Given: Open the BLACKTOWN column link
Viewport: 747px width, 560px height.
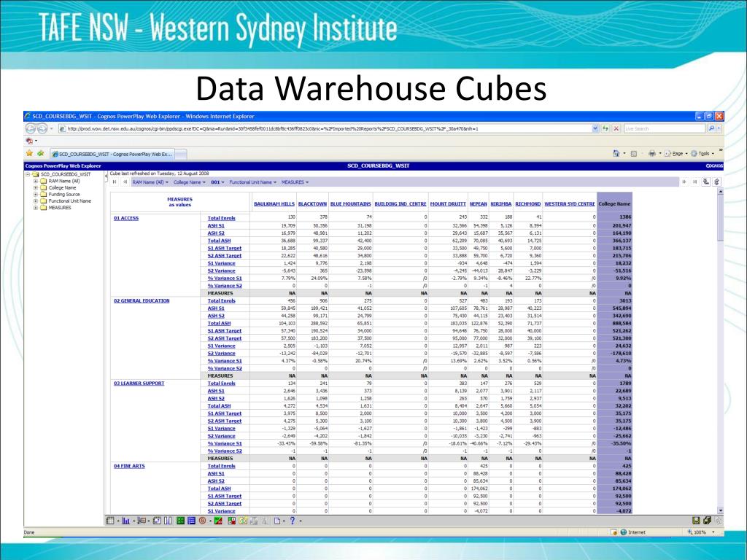Looking at the screenshot, I should (312, 204).
